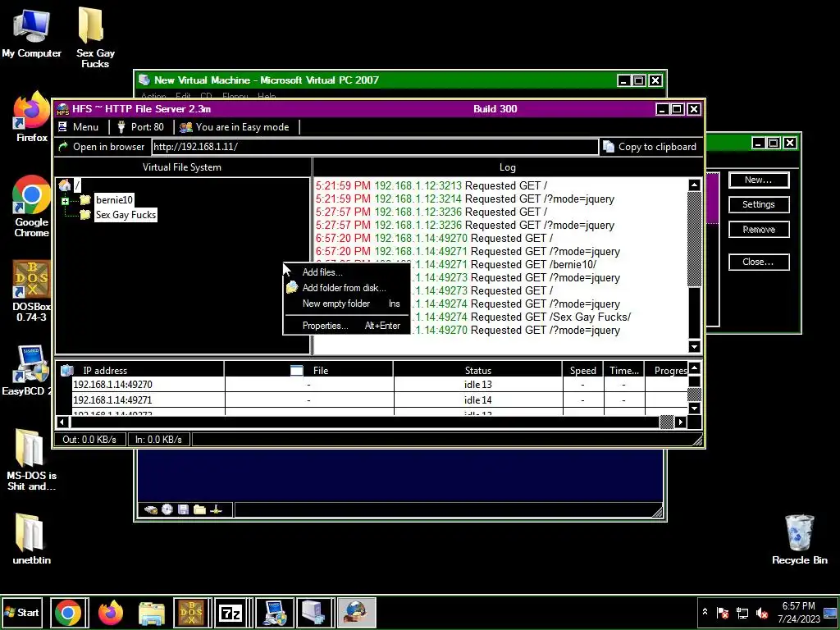Click horizontal scrollbar left arrow in connections list
Viewport: 840px width, 630px height.
point(62,422)
